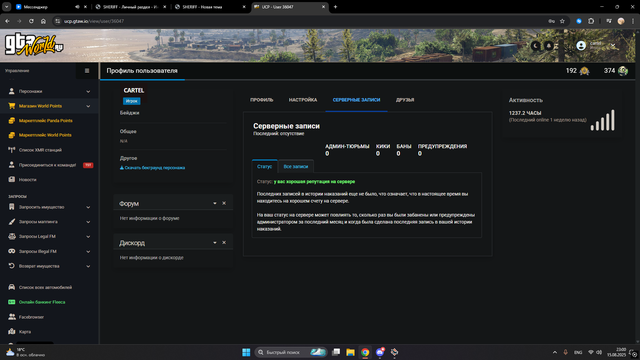Switch to the Друзья tab
This screenshot has width=640, height=360.
[405, 100]
